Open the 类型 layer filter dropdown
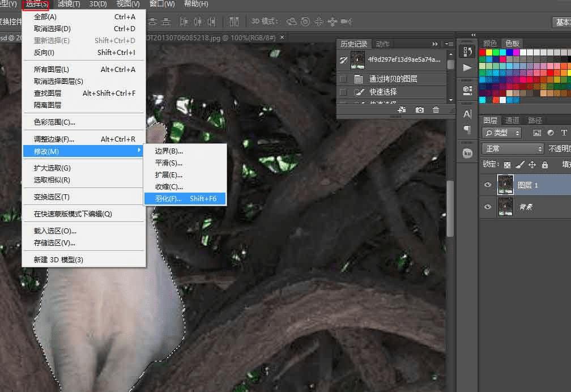571x392 pixels. click(502, 133)
